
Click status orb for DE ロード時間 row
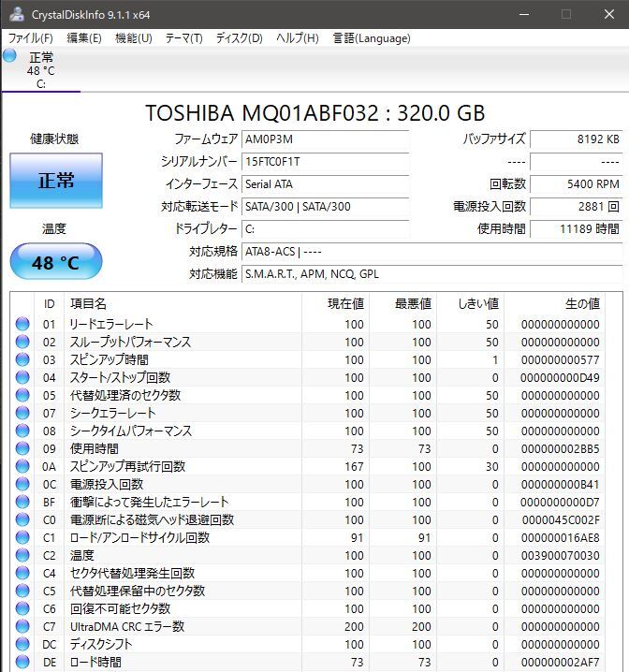[22, 662]
